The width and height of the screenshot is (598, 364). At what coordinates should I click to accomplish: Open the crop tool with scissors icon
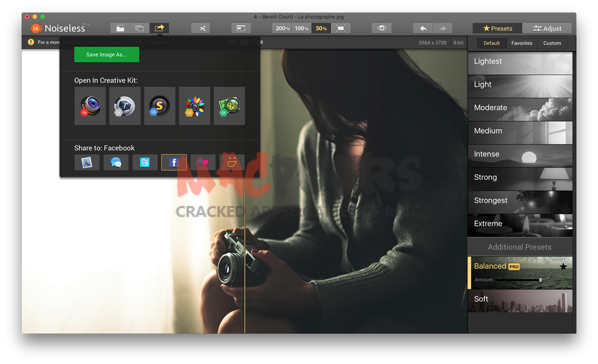click(x=201, y=28)
